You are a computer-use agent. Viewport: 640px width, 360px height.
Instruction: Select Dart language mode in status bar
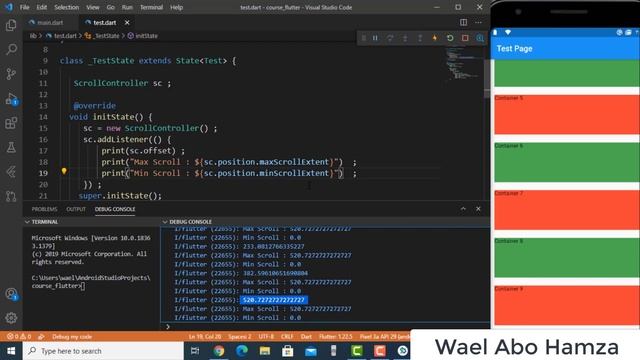[x=306, y=337]
